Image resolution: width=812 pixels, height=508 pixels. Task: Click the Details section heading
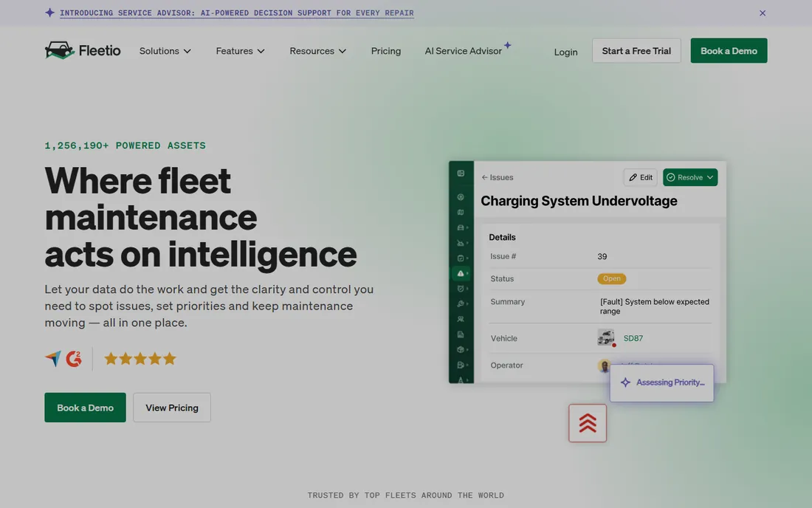point(502,237)
